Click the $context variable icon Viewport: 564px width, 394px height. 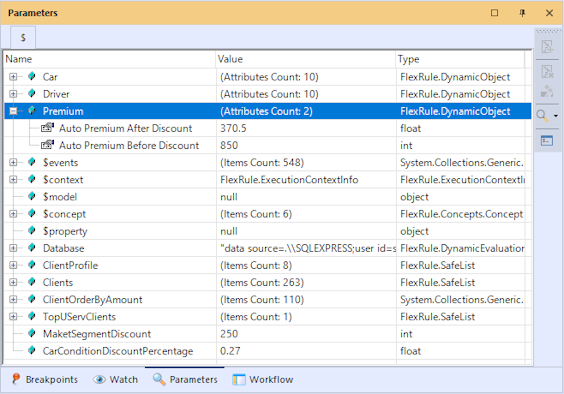32,179
